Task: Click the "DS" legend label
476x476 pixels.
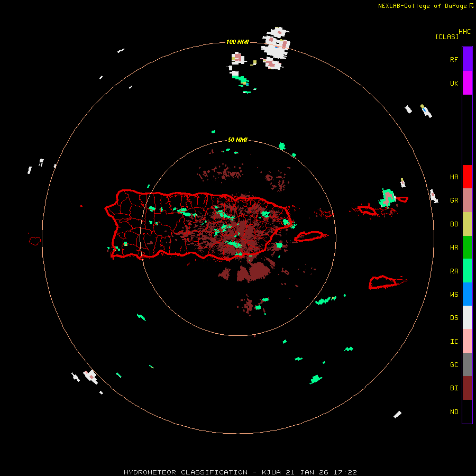Action: tap(454, 318)
